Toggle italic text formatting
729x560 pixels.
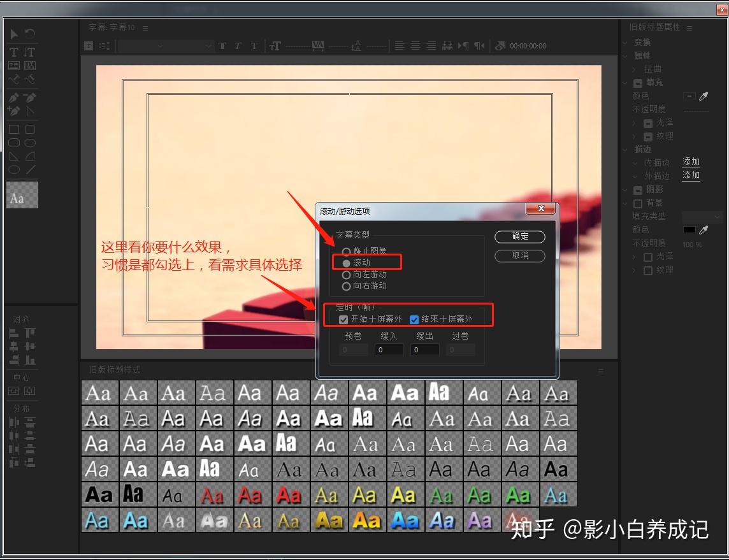(238, 45)
